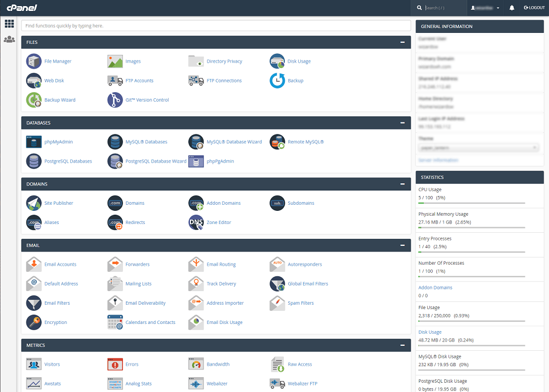Open the notifications bell icon
The width and height of the screenshot is (549, 392).
(x=512, y=8)
